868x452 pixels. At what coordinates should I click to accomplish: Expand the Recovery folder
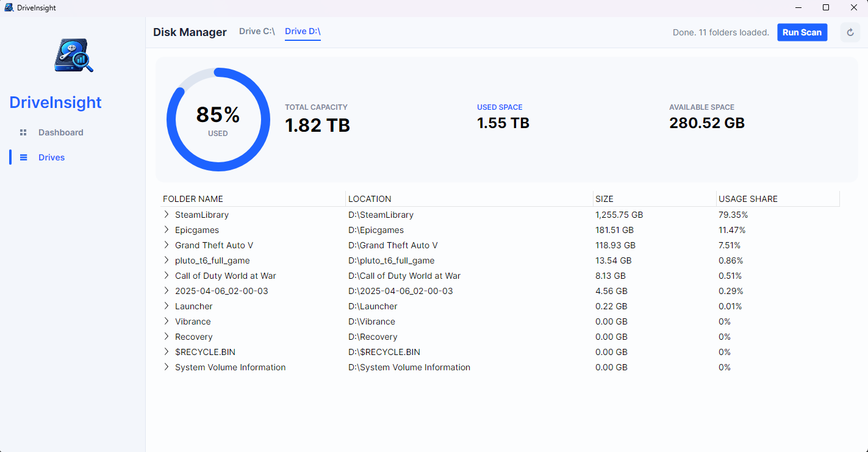[166, 337]
